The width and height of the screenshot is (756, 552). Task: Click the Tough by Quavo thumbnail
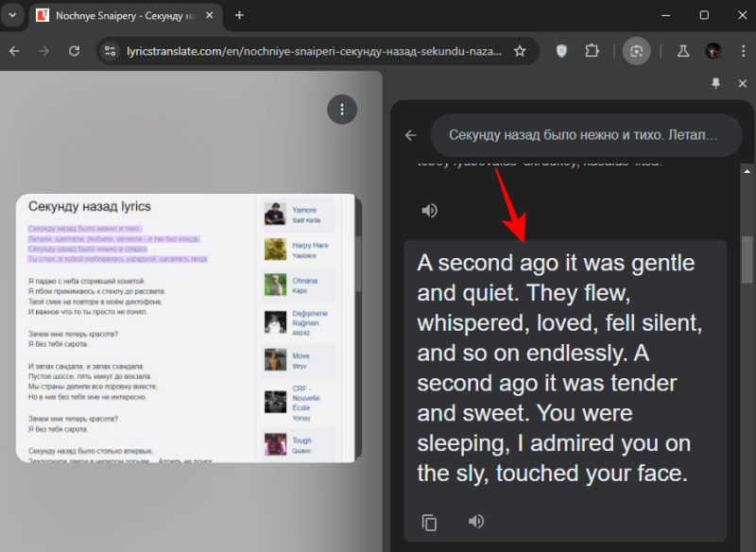(275, 444)
